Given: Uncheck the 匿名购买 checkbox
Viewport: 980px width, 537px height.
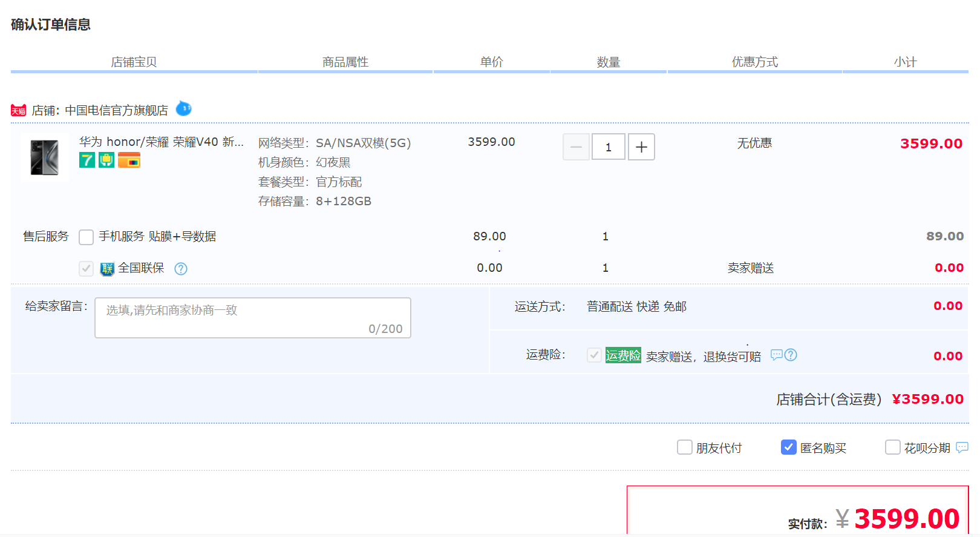Looking at the screenshot, I should point(789,447).
